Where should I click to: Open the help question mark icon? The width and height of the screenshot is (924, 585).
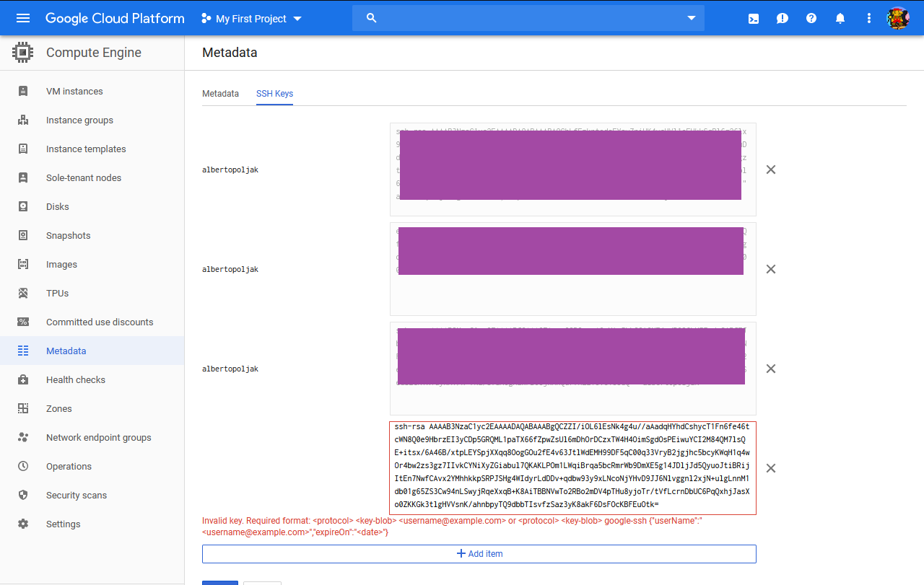811,18
